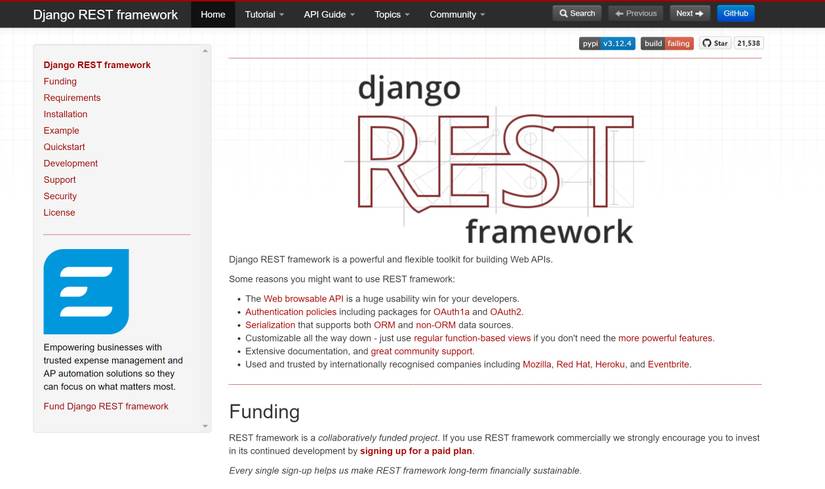The width and height of the screenshot is (825, 489).
Task: Go to Next page arrow button
Action: [x=690, y=14]
